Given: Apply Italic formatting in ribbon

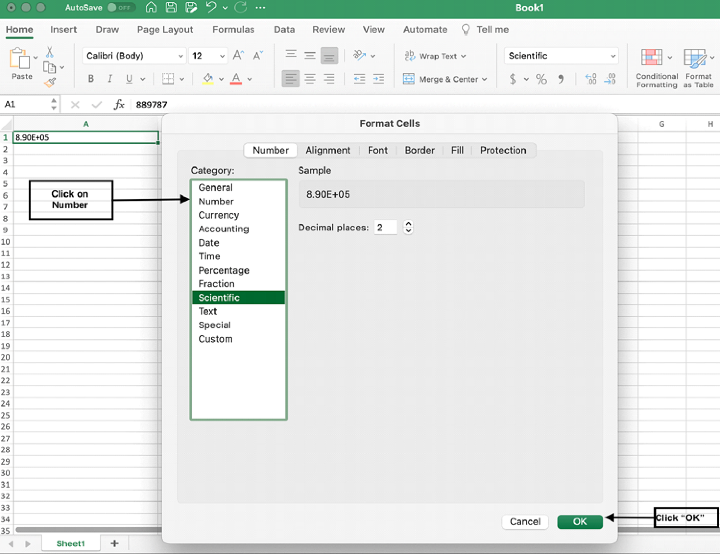Looking at the screenshot, I should [x=110, y=79].
